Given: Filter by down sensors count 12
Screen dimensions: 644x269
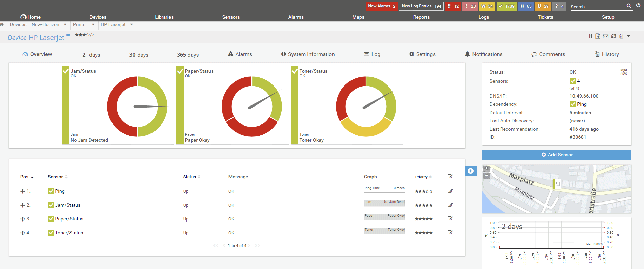Looking at the screenshot, I should coord(453,6).
